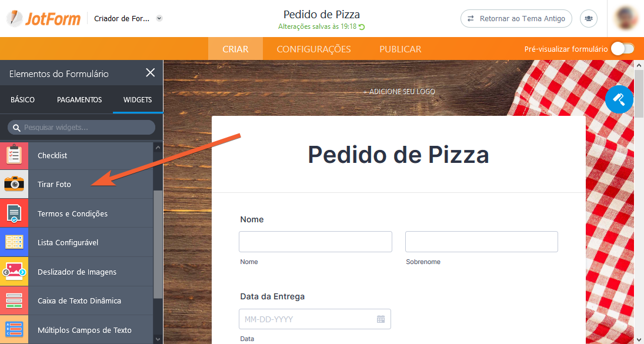Screen dimensions: 644x344
Task: Add the Checklist widget icon
Action: [x=14, y=156]
